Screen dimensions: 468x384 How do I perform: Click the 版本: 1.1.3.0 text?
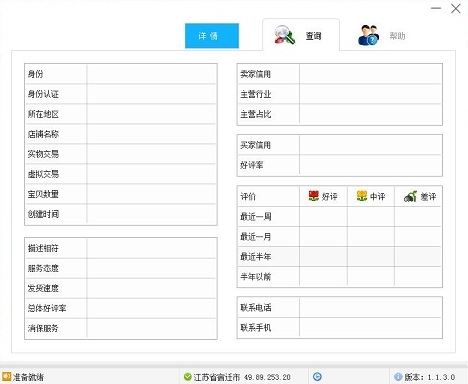coord(430,377)
